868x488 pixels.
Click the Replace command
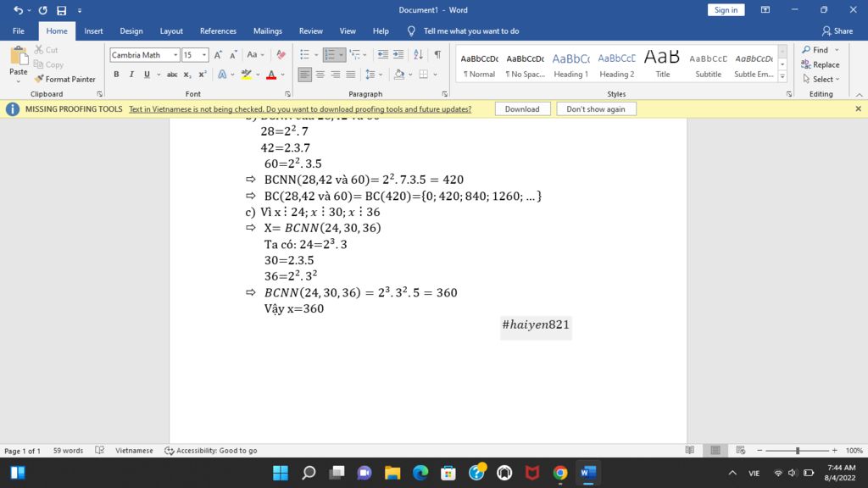[821, 64]
